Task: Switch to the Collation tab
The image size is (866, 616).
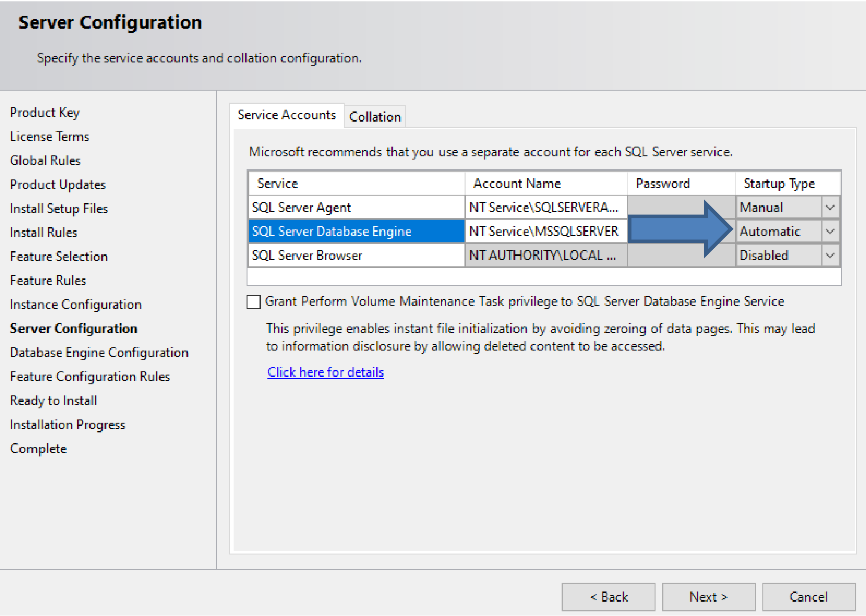Action: pyautogui.click(x=375, y=117)
